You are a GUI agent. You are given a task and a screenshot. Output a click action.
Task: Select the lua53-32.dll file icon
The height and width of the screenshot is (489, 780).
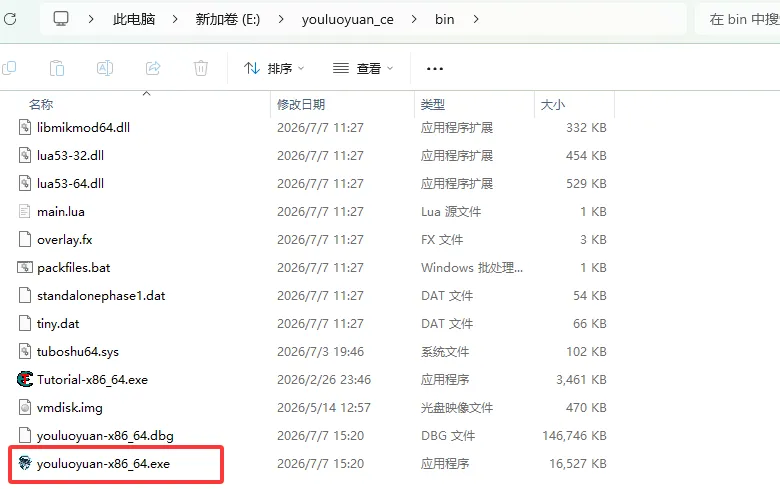click(24, 155)
